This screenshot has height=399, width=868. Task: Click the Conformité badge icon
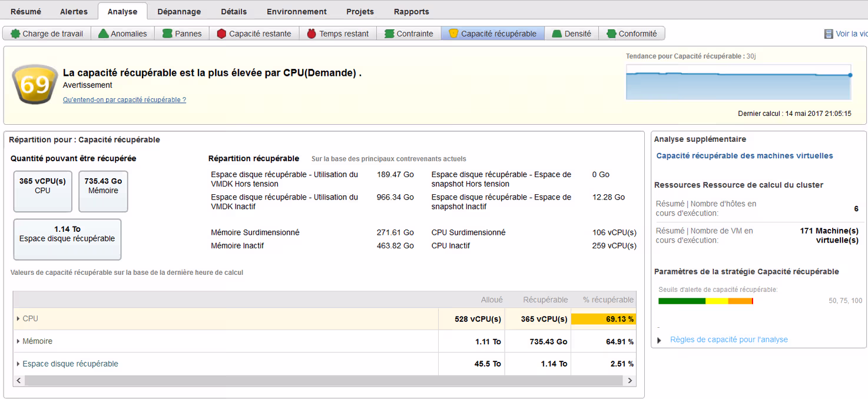pos(611,34)
